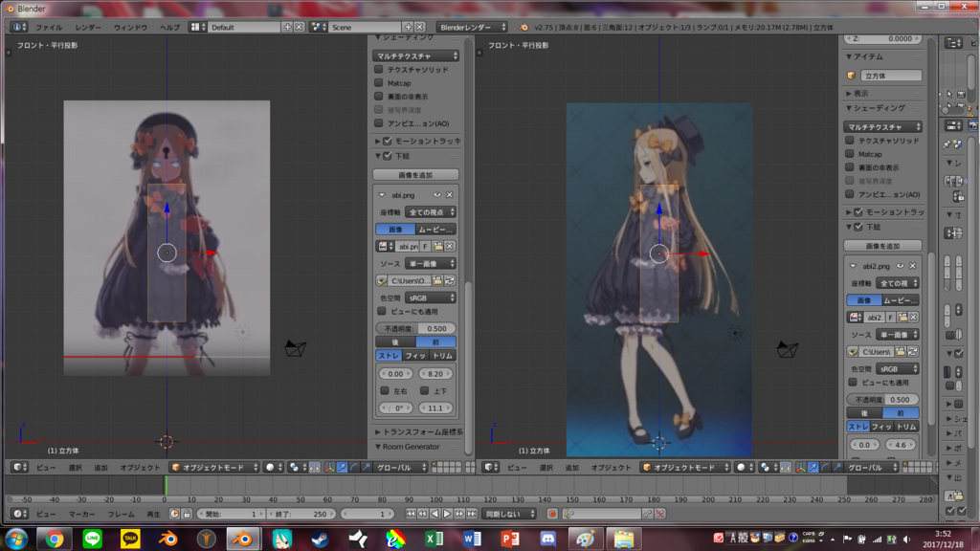Viewport: 980px width, 551px height.
Task: Hide abi.png background image (eye icon)
Action: pyautogui.click(x=437, y=195)
